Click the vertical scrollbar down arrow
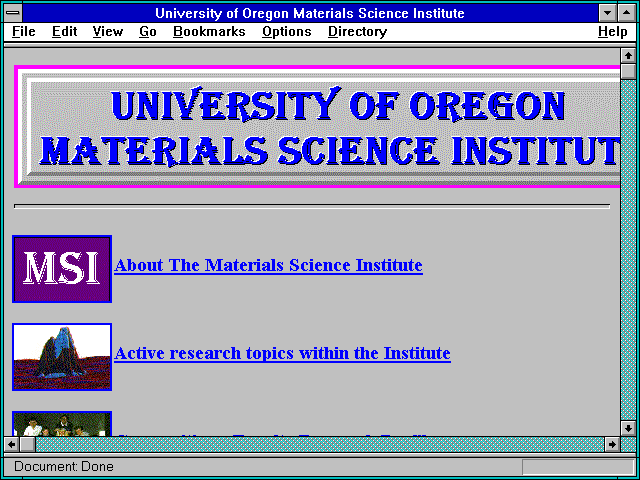 pyautogui.click(x=628, y=428)
